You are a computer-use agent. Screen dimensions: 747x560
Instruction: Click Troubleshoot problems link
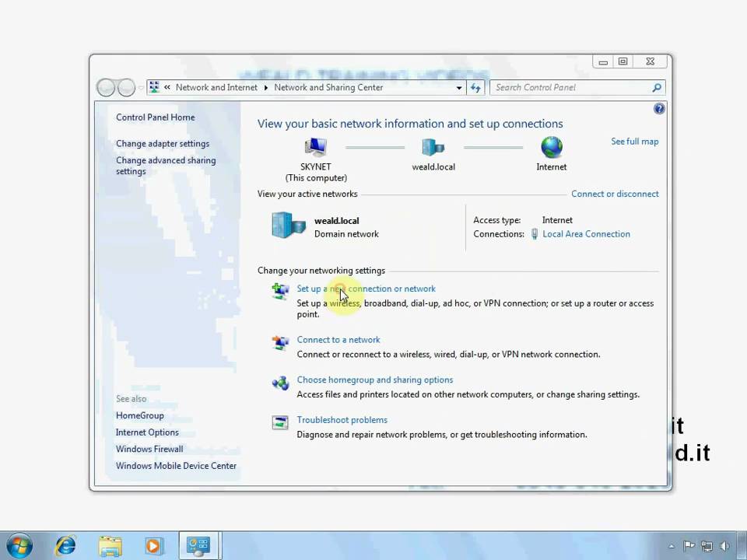[342, 419]
